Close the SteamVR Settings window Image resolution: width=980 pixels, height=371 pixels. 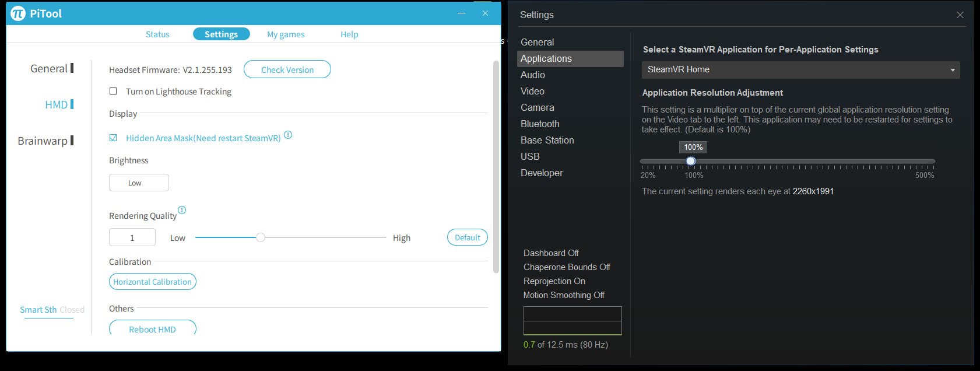pos(960,15)
